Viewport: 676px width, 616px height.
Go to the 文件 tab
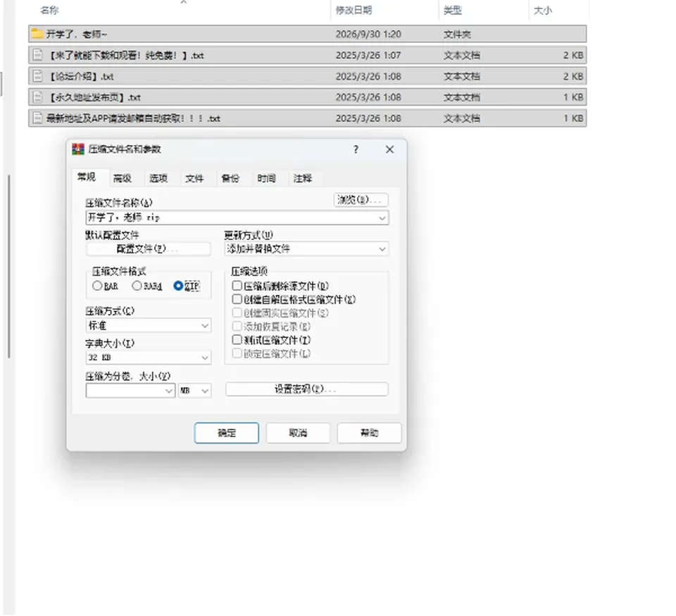[194, 178]
